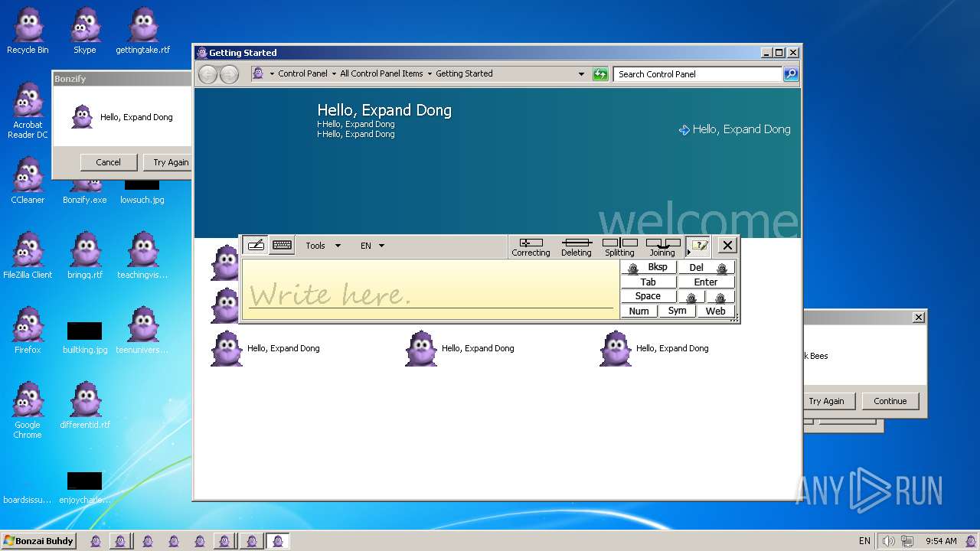Open the Tools dropdown in Input Panel
The image size is (980, 551).
pyautogui.click(x=323, y=246)
